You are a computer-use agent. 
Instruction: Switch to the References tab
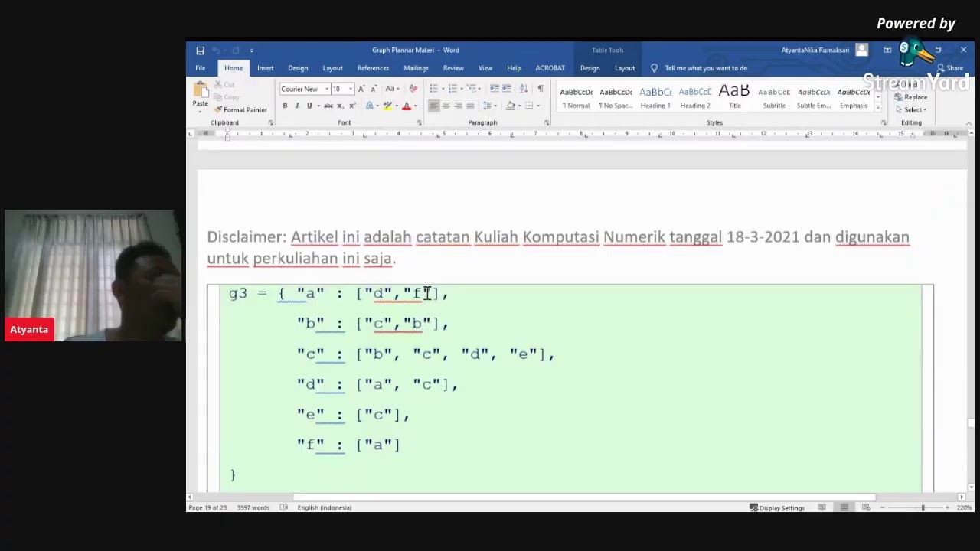coord(373,68)
